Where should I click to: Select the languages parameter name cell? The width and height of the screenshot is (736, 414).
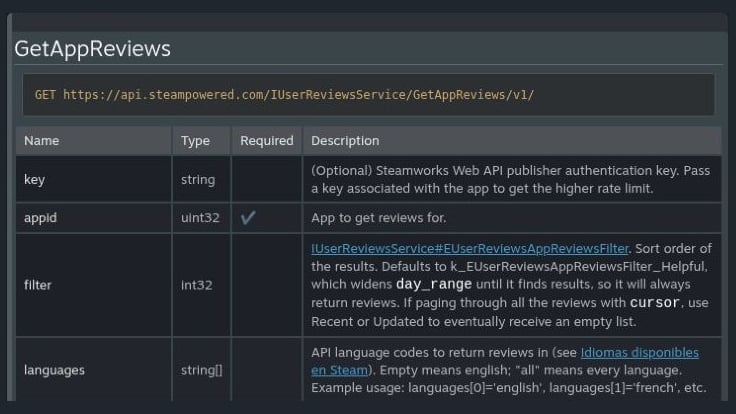[93, 370]
